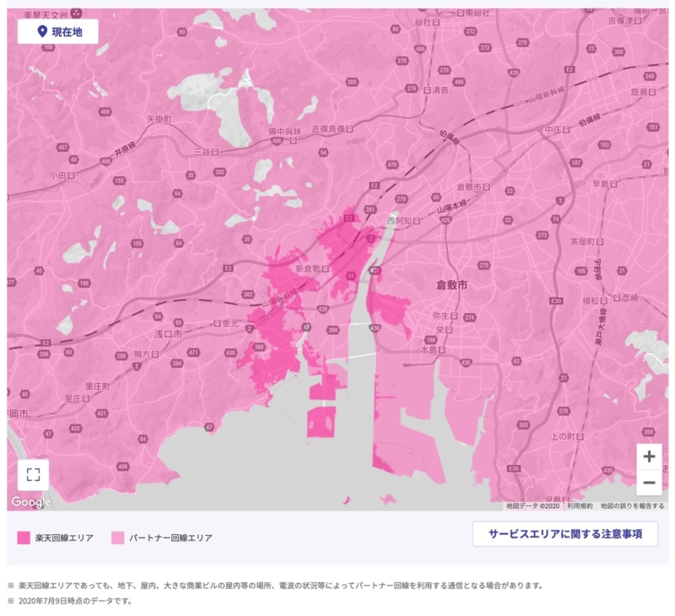Click the Google logo on the map
Screen dimensions: 675x616
tap(31, 501)
